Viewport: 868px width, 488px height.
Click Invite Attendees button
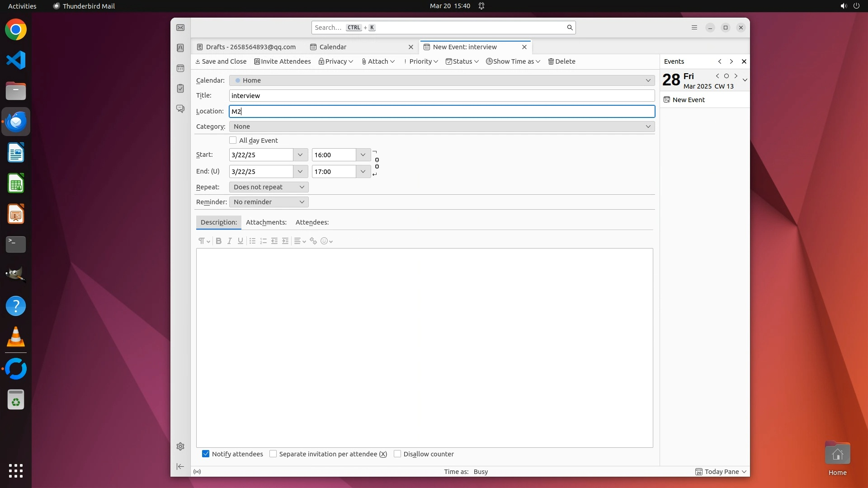283,61
